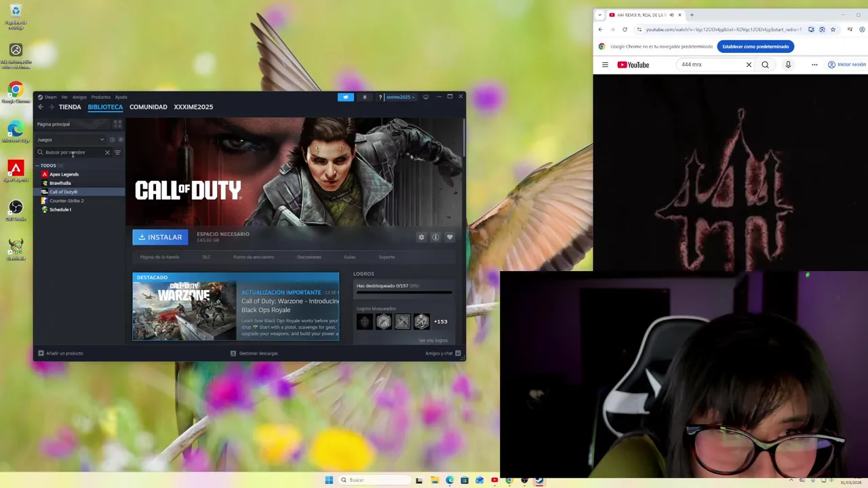Image resolution: width=868 pixels, height=488 pixels.
Task: Go back in Steam navigation
Action: point(41,107)
